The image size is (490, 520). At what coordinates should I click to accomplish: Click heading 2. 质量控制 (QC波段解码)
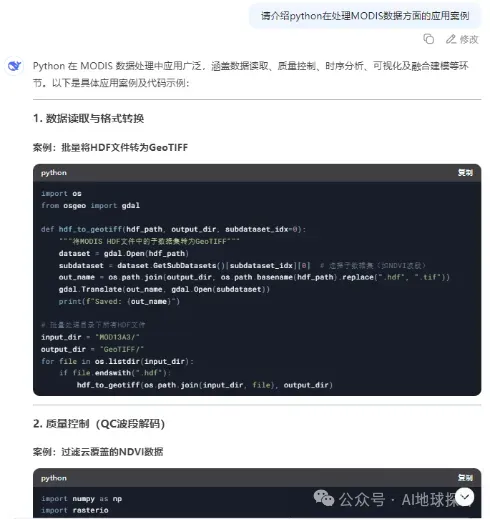[99, 424]
